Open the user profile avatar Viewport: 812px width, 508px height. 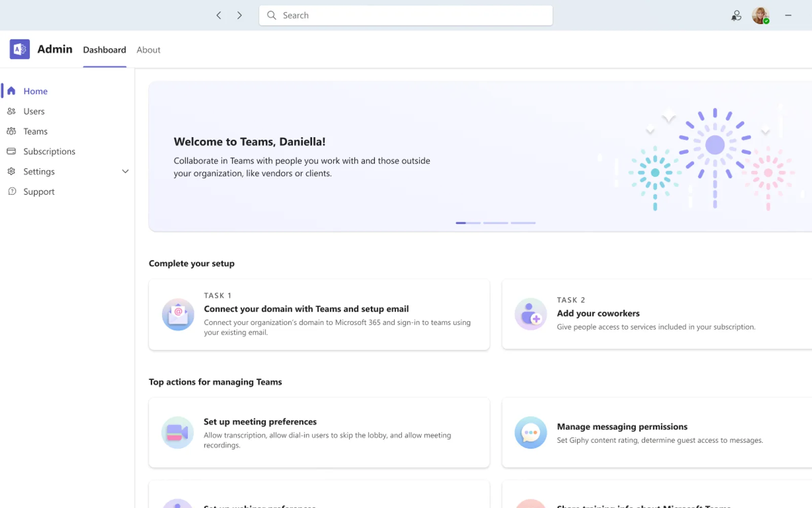click(x=760, y=16)
